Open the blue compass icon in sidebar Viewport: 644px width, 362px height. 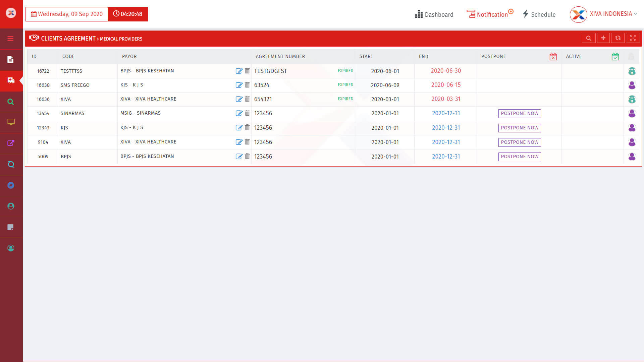[x=11, y=185]
